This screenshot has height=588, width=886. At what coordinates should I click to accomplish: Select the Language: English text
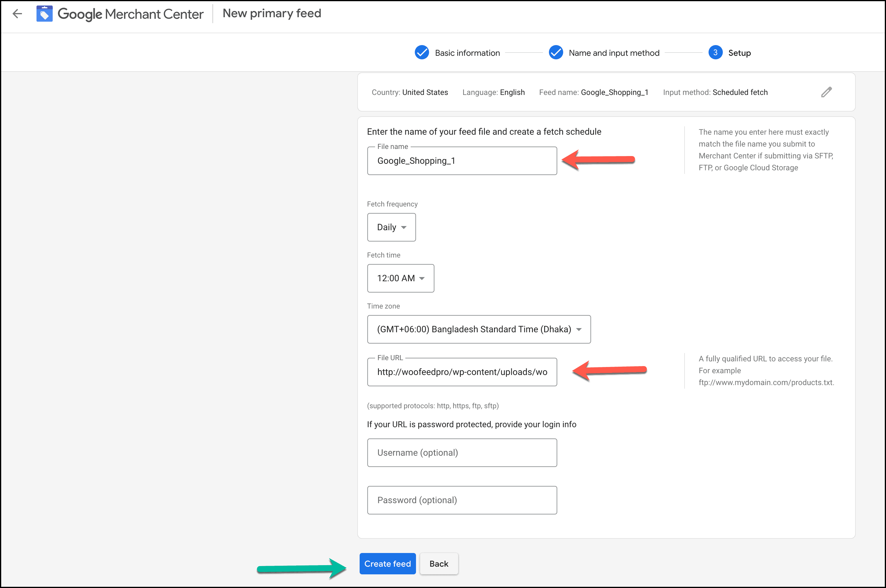pyautogui.click(x=493, y=92)
